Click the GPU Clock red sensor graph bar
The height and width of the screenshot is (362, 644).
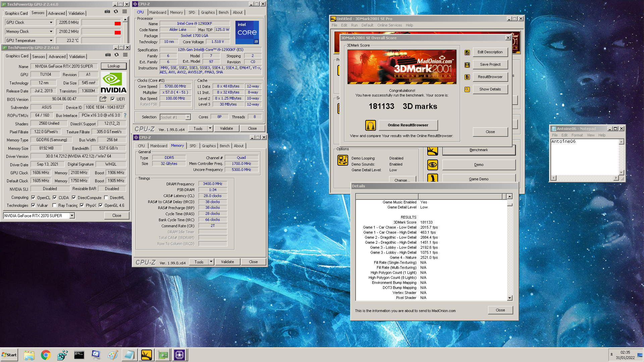[117, 23]
